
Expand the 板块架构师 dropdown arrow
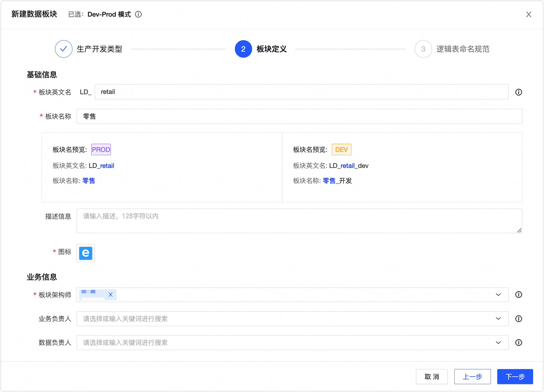(x=498, y=294)
